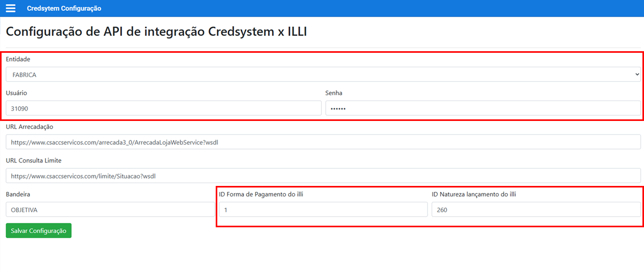Viewport: 644px width, 271px height.
Task: Click the Entidade label
Action: click(x=18, y=59)
